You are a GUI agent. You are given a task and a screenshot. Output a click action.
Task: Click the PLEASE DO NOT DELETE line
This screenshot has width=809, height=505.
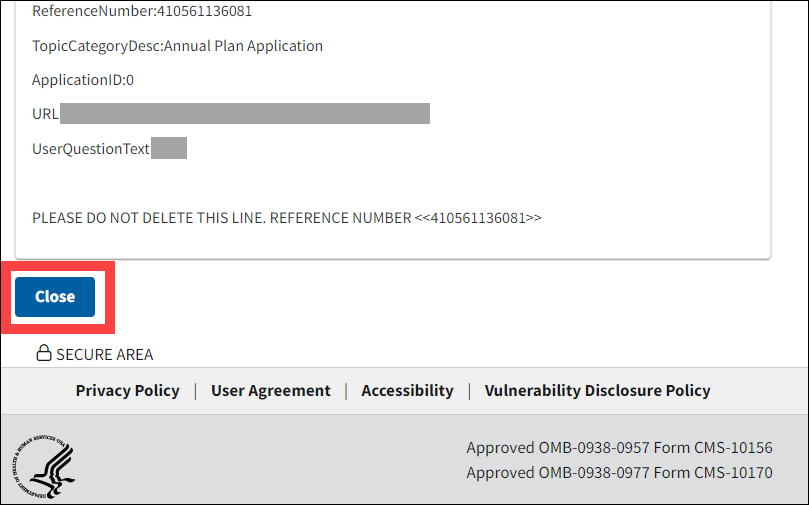[220, 217]
